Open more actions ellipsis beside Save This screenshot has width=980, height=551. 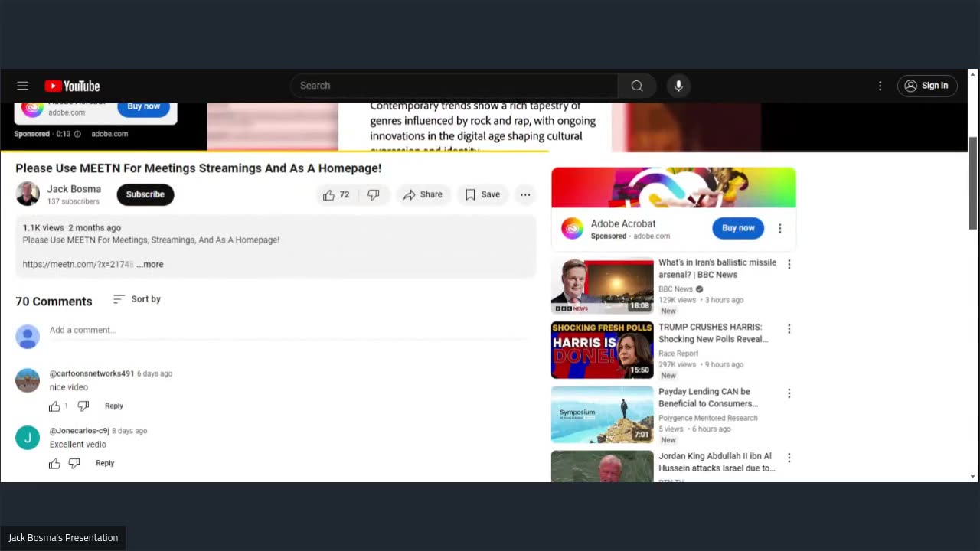click(x=525, y=194)
